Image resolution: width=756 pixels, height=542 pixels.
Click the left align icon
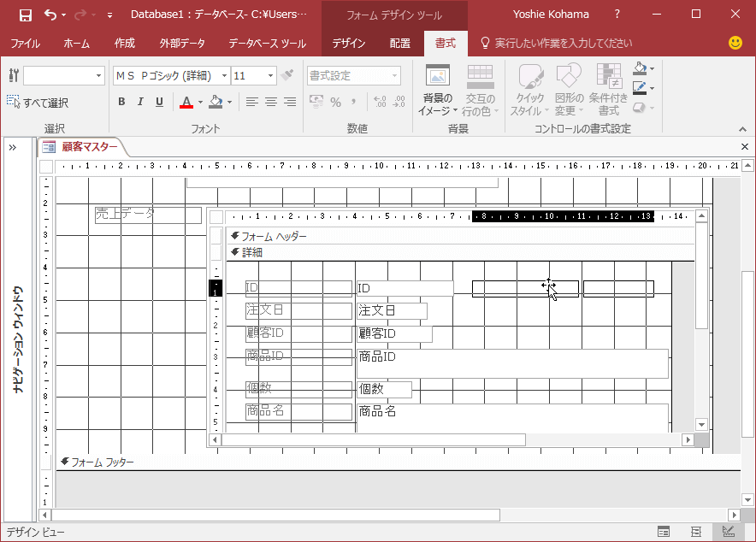click(252, 102)
